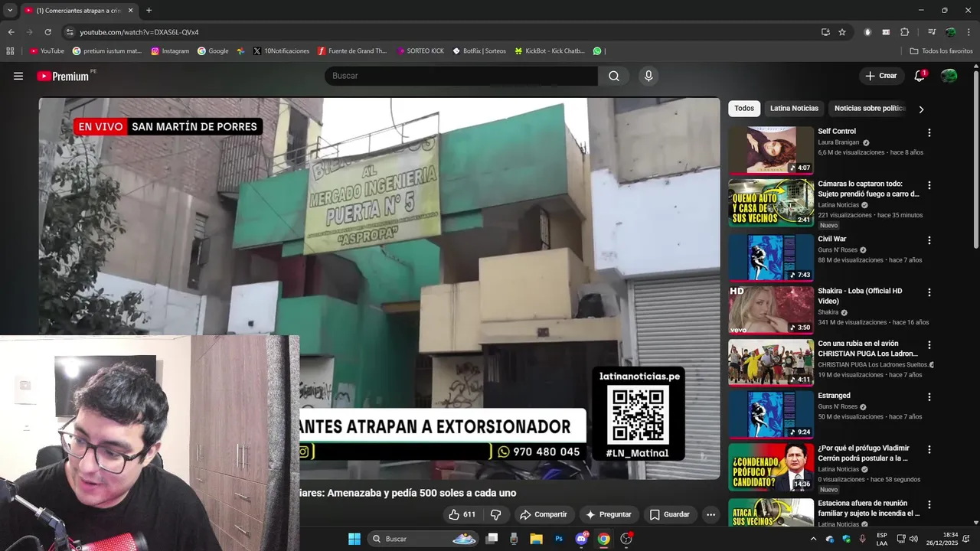Image resolution: width=980 pixels, height=551 pixels.
Task: Open options for Self Control video
Action: (929, 133)
